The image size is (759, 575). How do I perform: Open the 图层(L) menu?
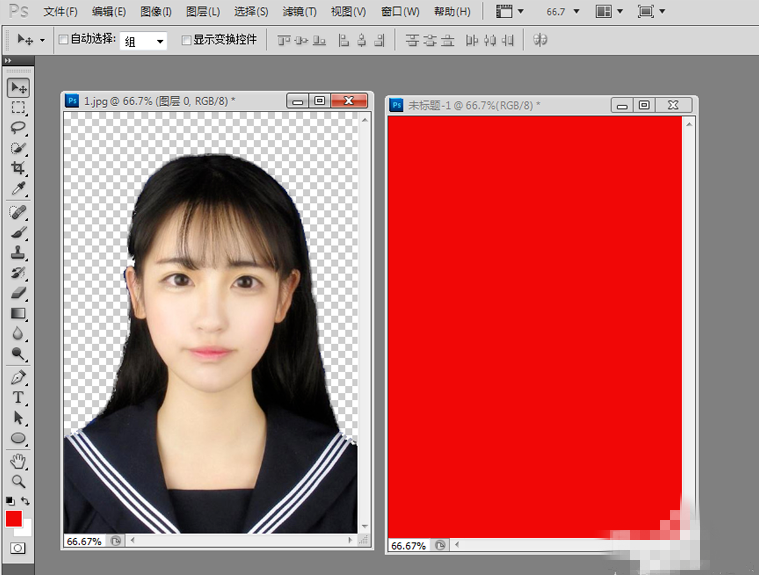pos(203,12)
